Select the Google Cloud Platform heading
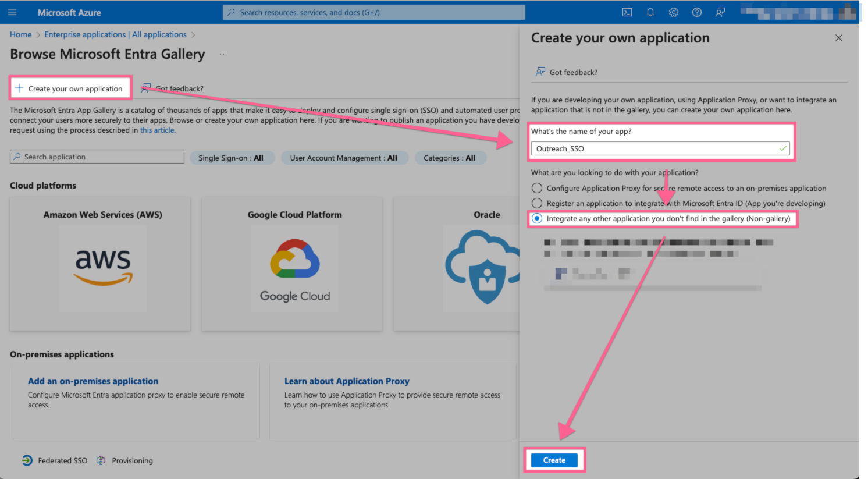Screen dimensions: 868x479 (x=295, y=214)
